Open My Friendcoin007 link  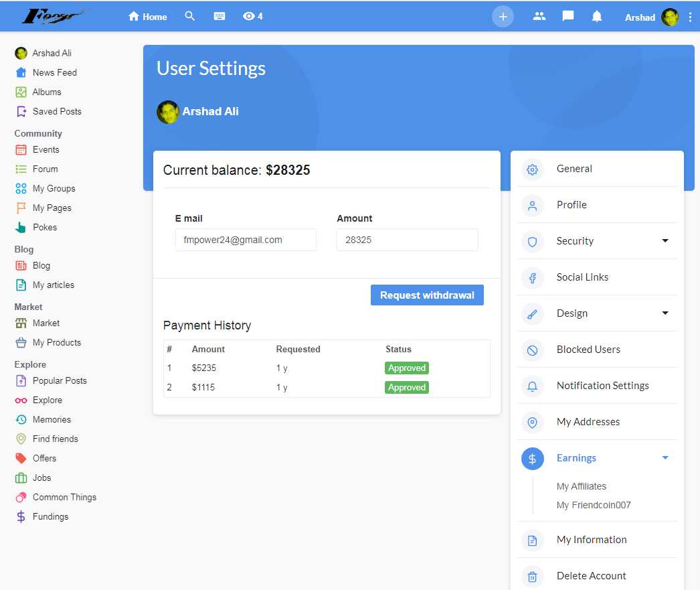[x=594, y=505]
